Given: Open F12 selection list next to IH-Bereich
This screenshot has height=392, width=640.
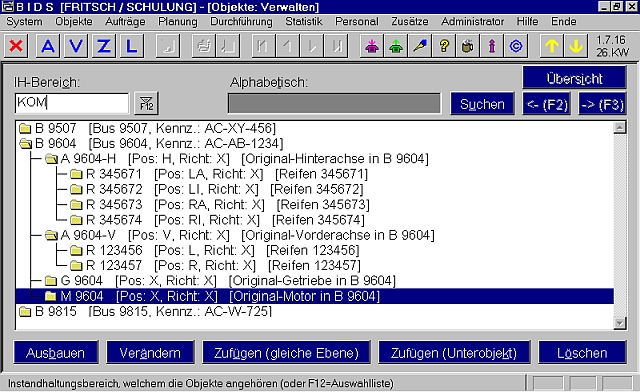Looking at the screenshot, I should click(146, 103).
